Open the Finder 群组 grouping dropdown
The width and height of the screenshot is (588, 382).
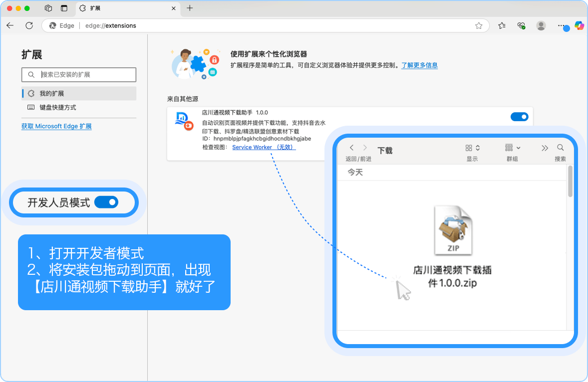(512, 148)
